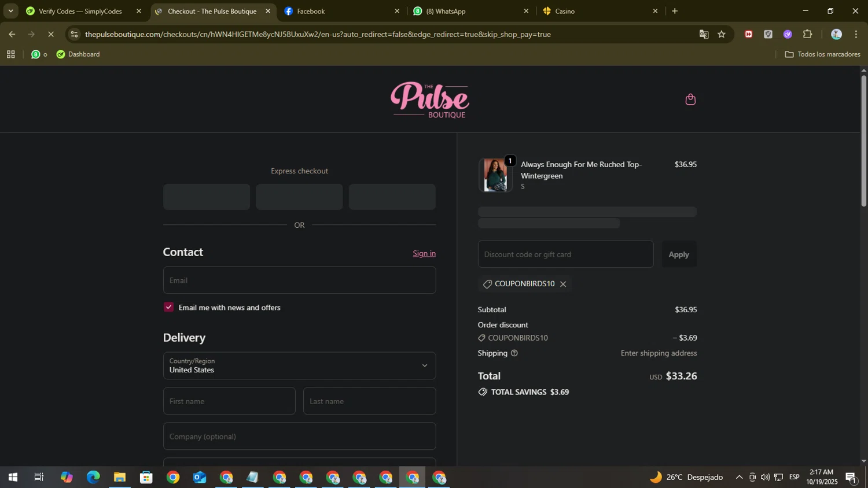Open Todos los marcadores folder
The height and width of the screenshot is (488, 868).
click(822, 54)
